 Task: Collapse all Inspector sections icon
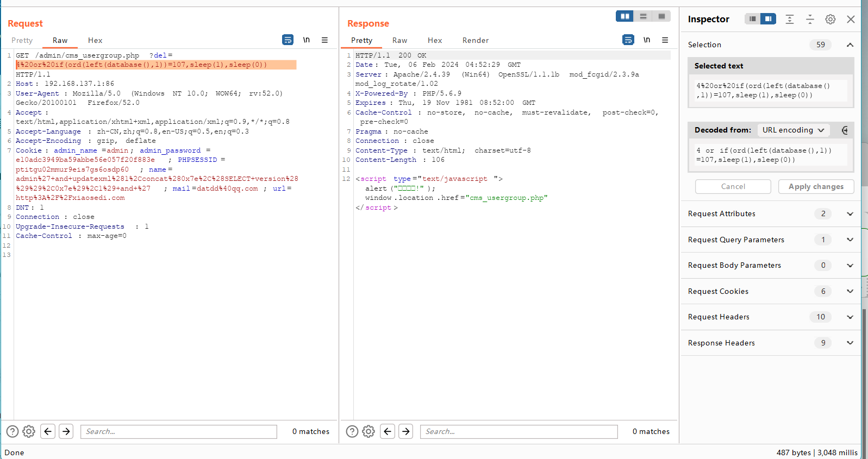point(810,19)
